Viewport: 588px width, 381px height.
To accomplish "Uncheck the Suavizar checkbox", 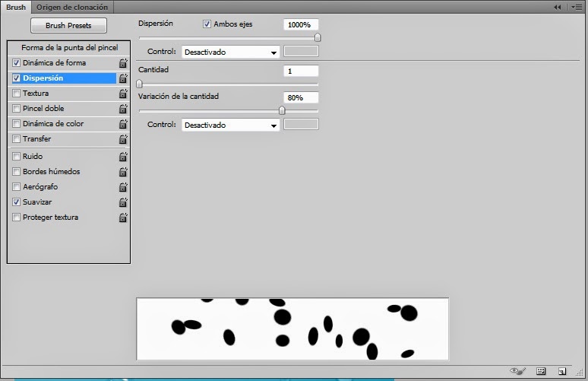I will click(16, 202).
